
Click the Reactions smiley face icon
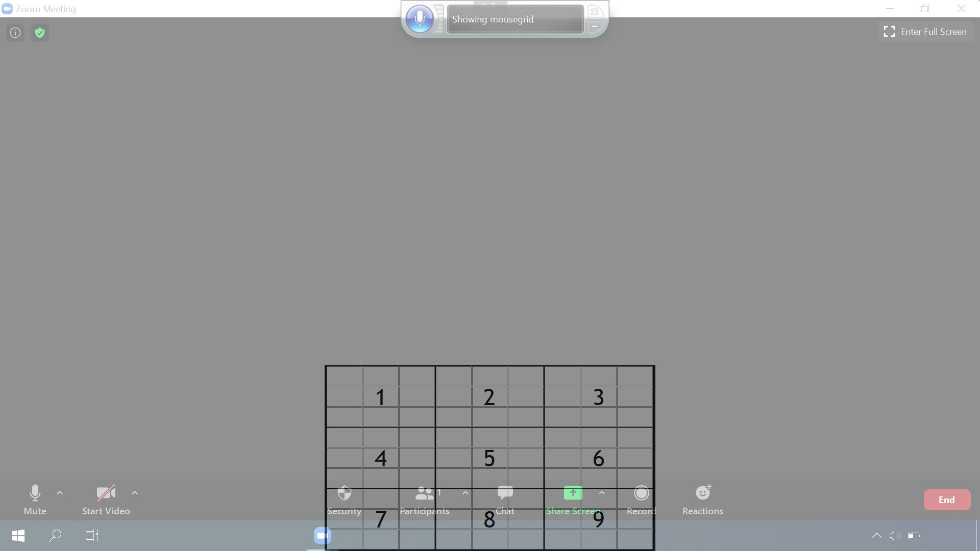(703, 492)
